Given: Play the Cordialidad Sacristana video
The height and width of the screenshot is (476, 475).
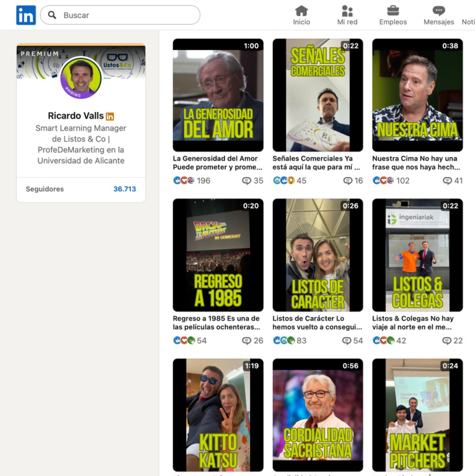Looking at the screenshot, I should (318, 414).
